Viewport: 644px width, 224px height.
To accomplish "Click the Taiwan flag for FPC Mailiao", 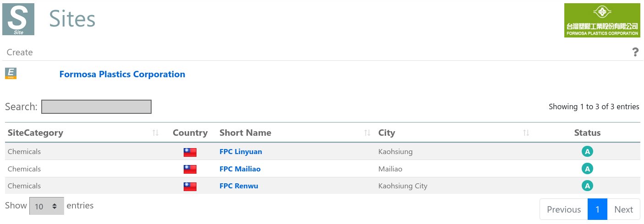I will click(190, 169).
